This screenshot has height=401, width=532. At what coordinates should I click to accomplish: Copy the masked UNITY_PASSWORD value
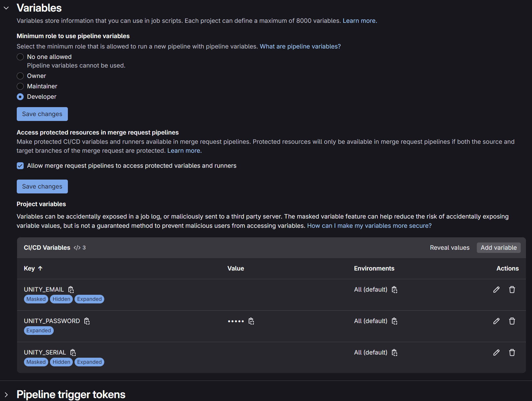[251, 321]
